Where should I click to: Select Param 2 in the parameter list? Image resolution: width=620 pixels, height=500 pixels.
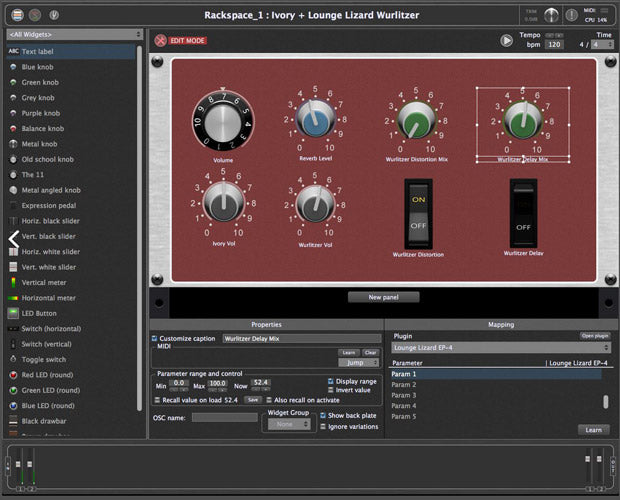tap(496, 385)
